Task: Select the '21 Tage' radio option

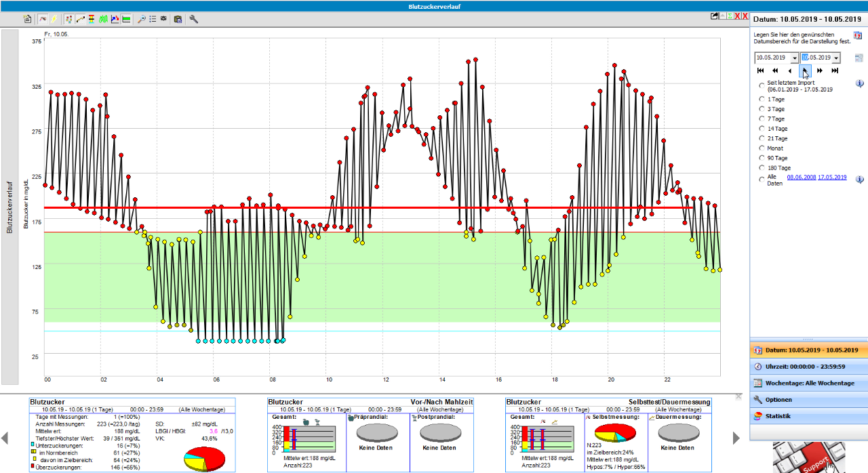Action: [762, 138]
